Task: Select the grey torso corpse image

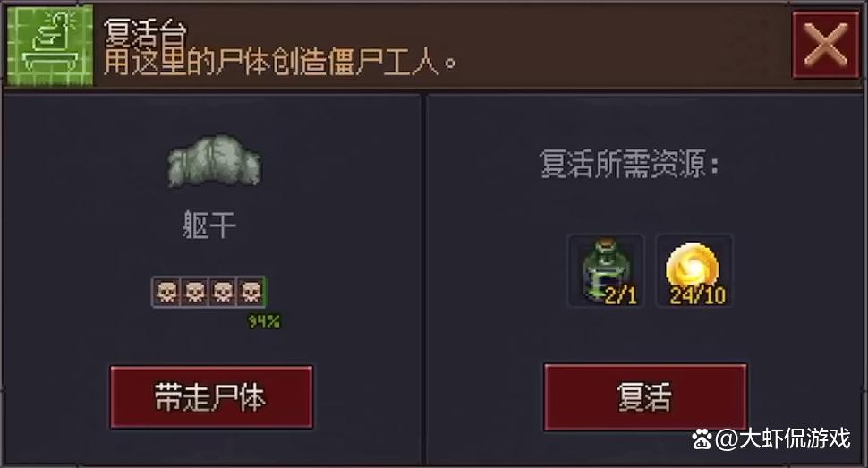Action: [214, 160]
